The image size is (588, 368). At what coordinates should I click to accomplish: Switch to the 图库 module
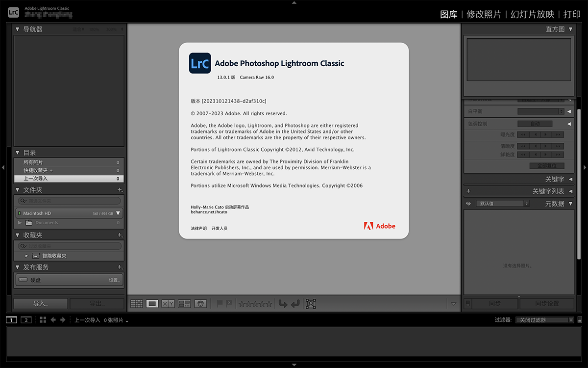(x=449, y=14)
